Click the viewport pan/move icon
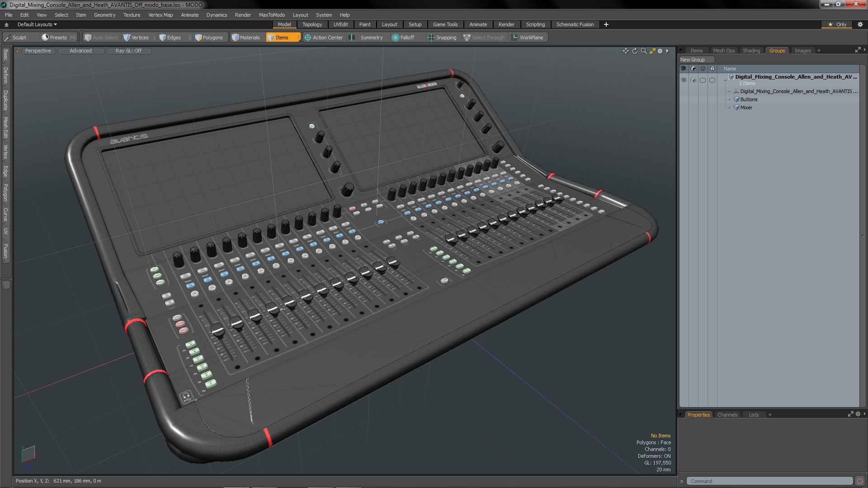Screen dimensions: 868x488 pyautogui.click(x=626, y=51)
